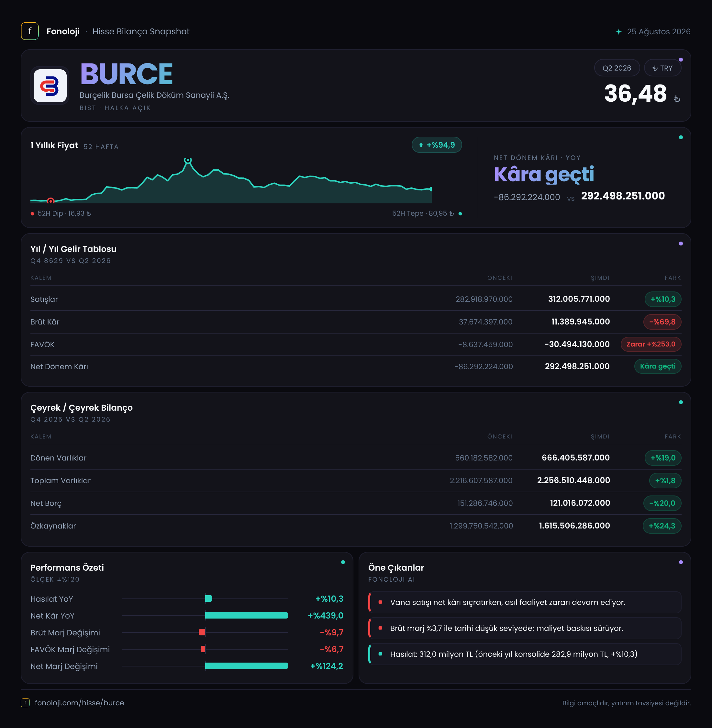Screen dimensions: 712x728
Task: Click the BURCE ticker heading
Action: (x=127, y=74)
